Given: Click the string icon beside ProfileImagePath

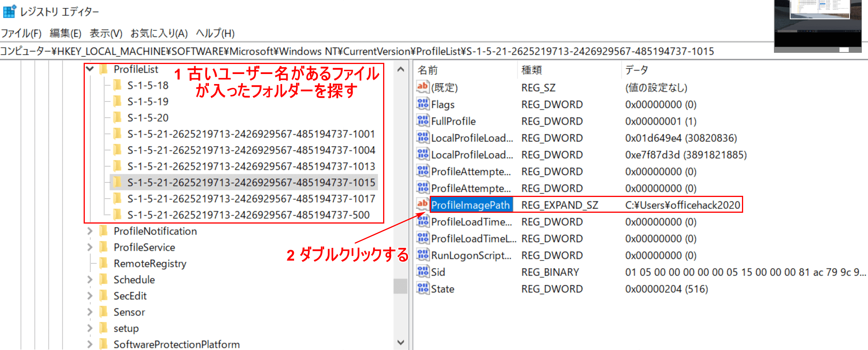Looking at the screenshot, I should (422, 204).
